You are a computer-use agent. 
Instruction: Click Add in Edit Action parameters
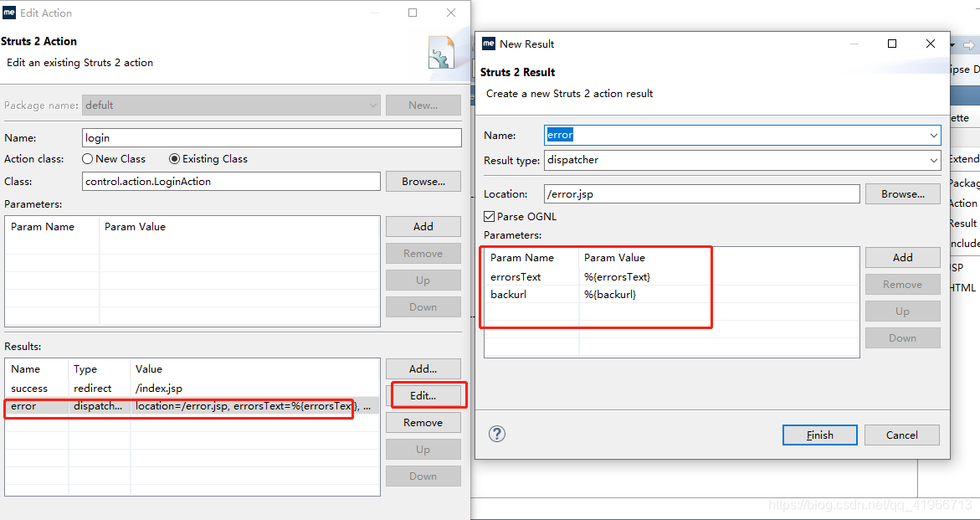click(x=423, y=226)
